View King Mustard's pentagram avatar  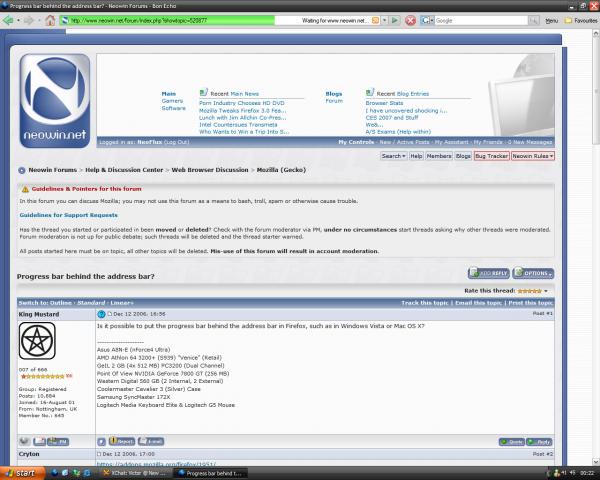coord(37,341)
